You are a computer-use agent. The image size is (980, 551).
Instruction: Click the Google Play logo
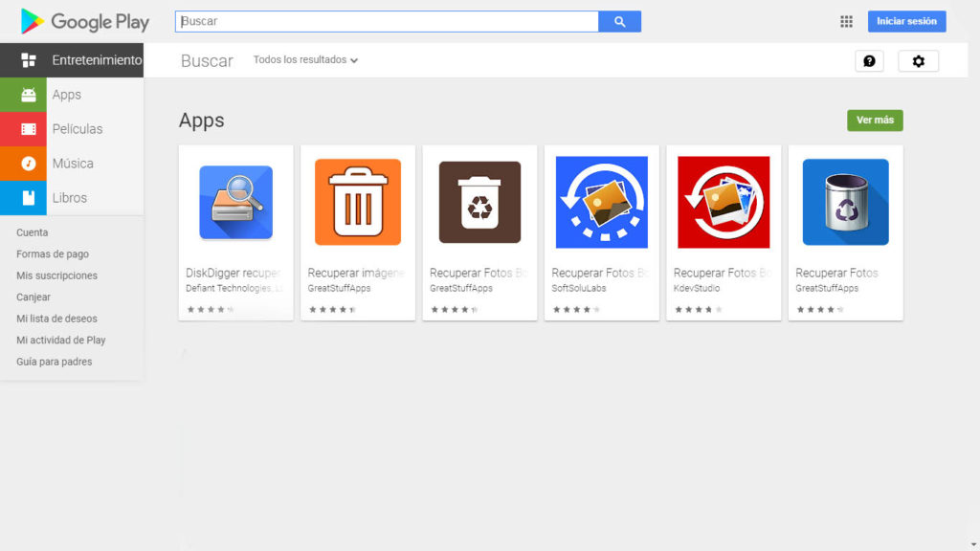point(84,21)
